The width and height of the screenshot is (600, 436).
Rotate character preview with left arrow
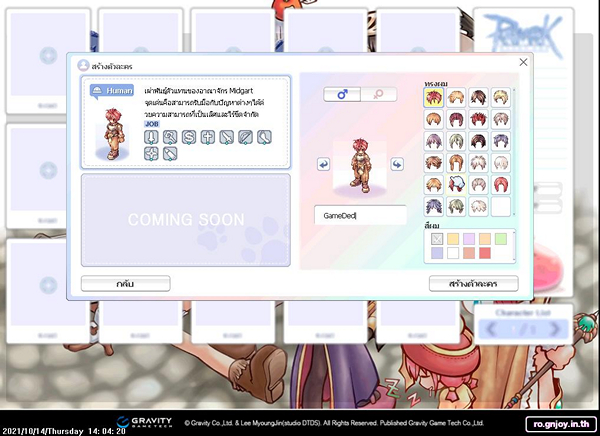[324, 164]
